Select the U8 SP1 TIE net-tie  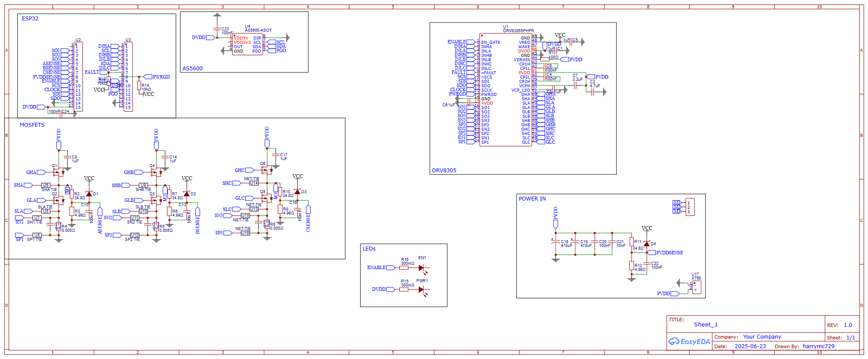click(37, 235)
